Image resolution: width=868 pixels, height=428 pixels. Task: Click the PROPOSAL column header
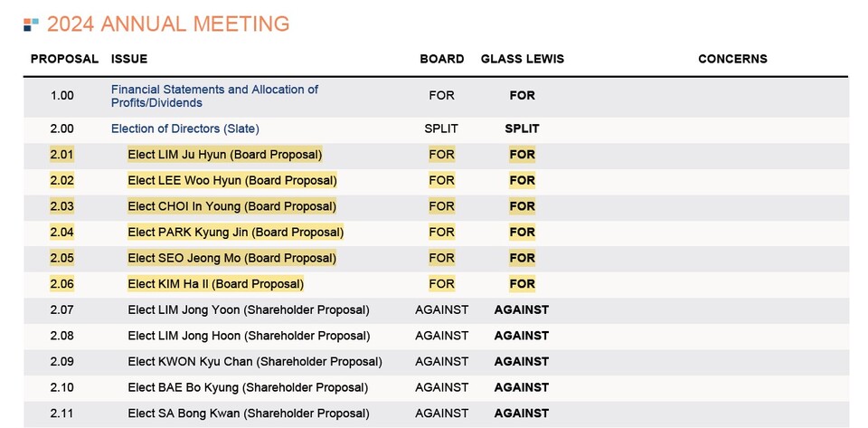(x=64, y=59)
